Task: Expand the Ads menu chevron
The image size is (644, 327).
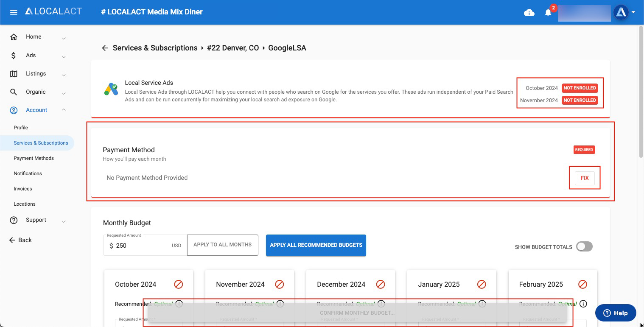Action: pos(64,57)
